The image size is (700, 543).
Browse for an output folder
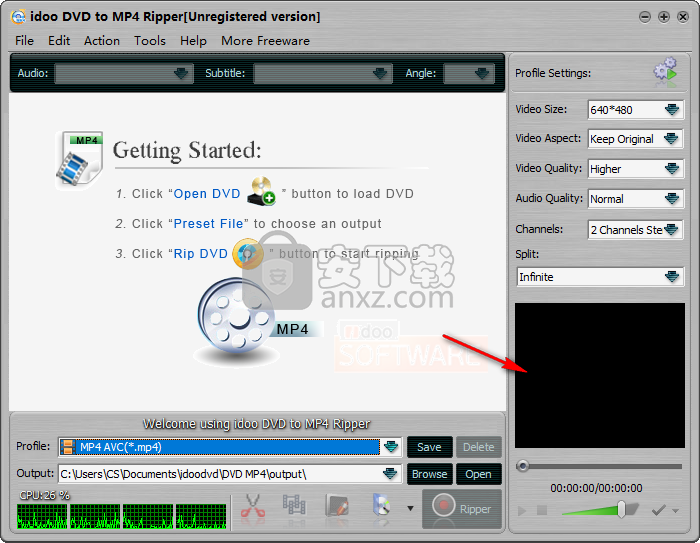pyautogui.click(x=429, y=474)
